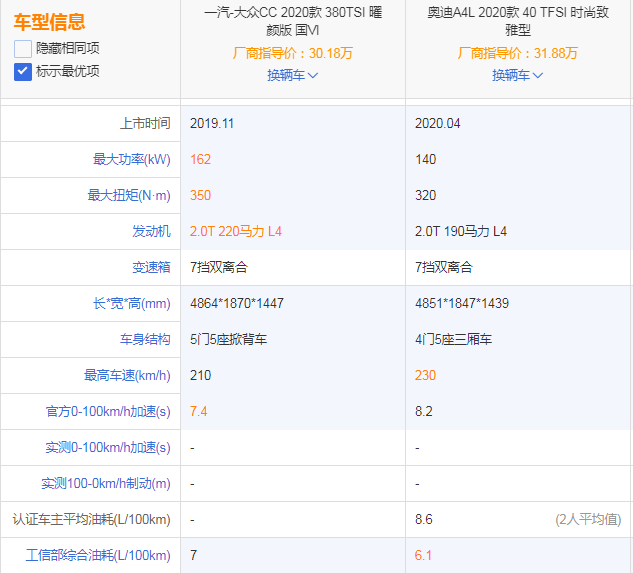Image resolution: width=633 pixels, height=573 pixels.
Task: Click the 实测0-100km/h加速(s) label
Action: tap(108, 448)
